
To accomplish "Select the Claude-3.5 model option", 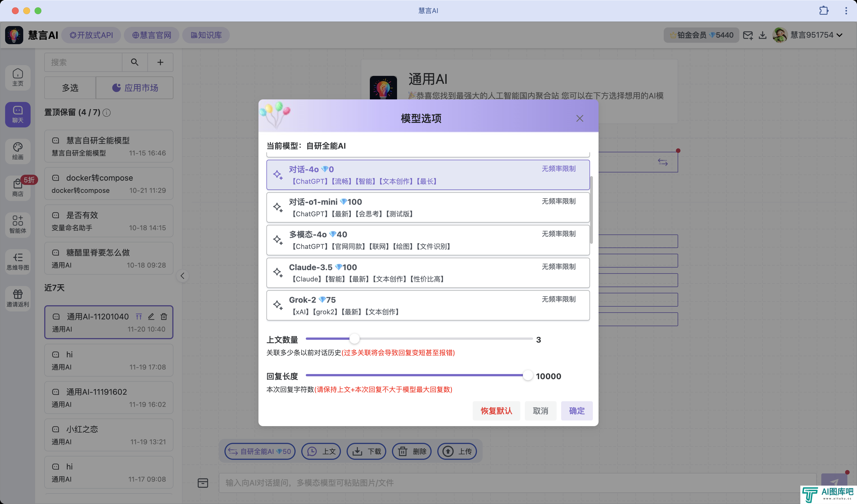I will [428, 273].
